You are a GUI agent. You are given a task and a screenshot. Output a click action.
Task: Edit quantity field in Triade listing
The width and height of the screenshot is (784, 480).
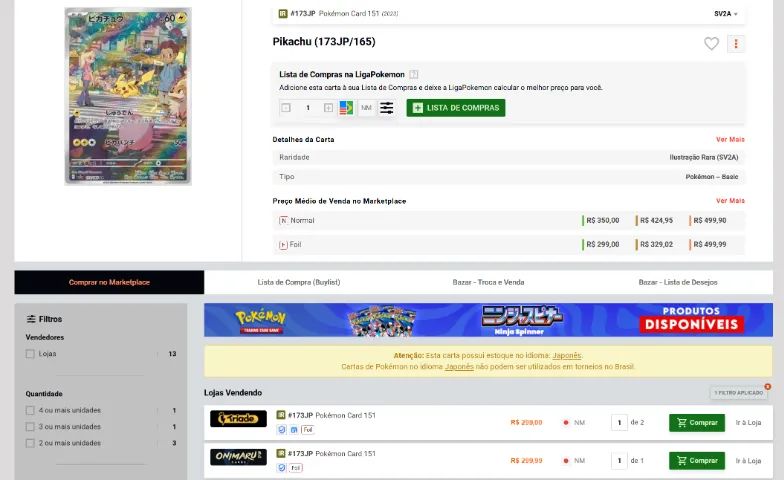619,422
